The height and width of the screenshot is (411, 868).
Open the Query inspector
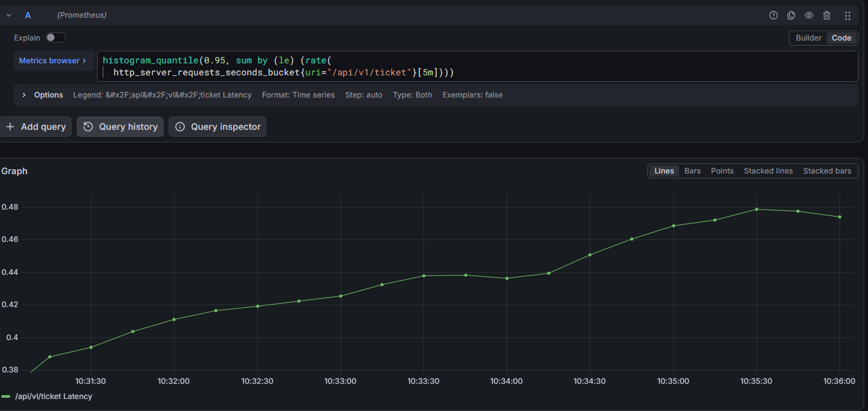click(217, 127)
